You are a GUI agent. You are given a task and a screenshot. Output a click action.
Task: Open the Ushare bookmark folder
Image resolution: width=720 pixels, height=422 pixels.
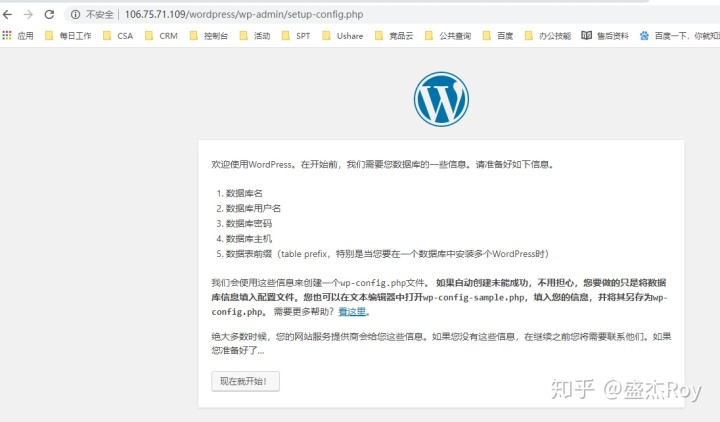pyautogui.click(x=343, y=36)
